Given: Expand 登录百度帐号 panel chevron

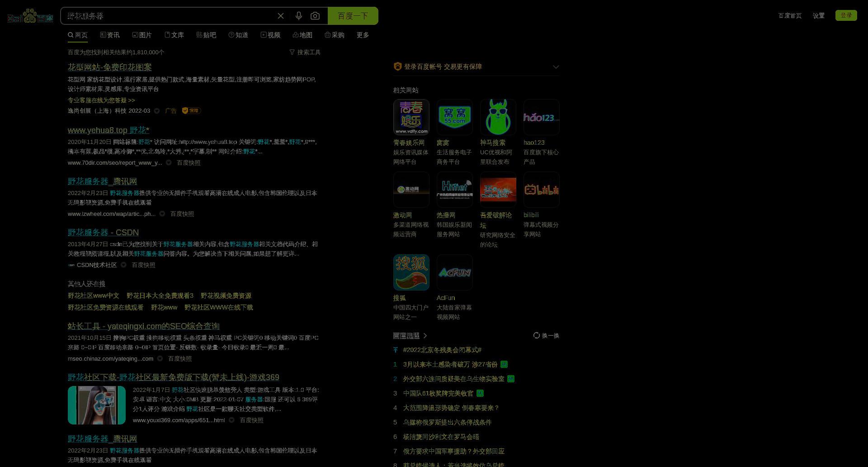Looking at the screenshot, I should pyautogui.click(x=556, y=67).
